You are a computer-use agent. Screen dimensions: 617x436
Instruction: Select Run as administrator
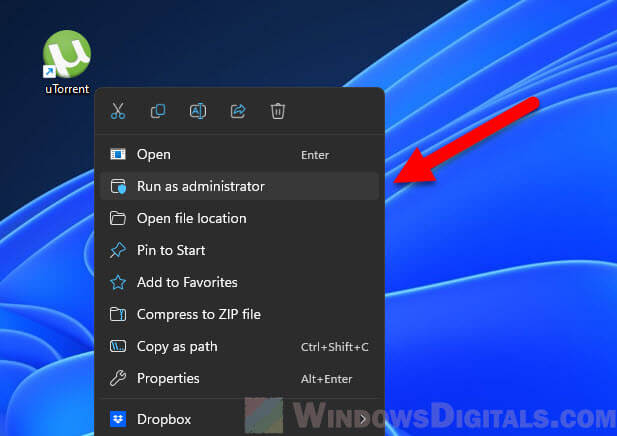(x=200, y=186)
